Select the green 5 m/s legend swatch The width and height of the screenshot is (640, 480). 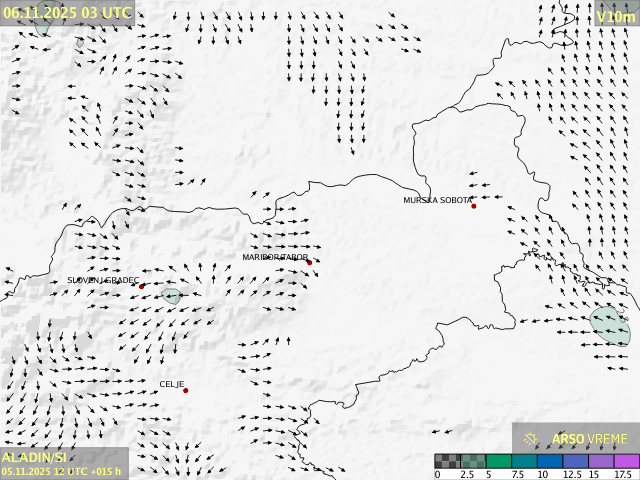[500, 461]
